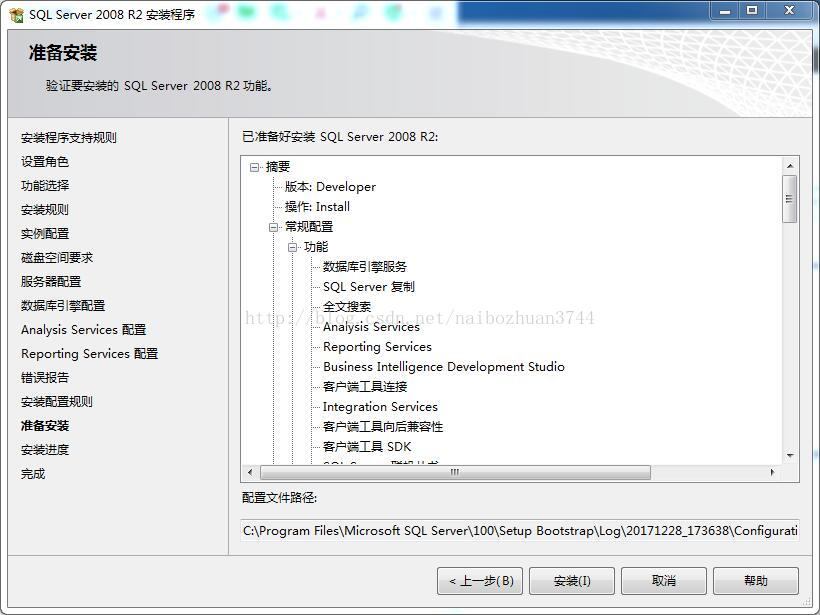The width and height of the screenshot is (820, 615).
Task: Select 数据库引擎服务 in the tree
Action: tap(365, 267)
